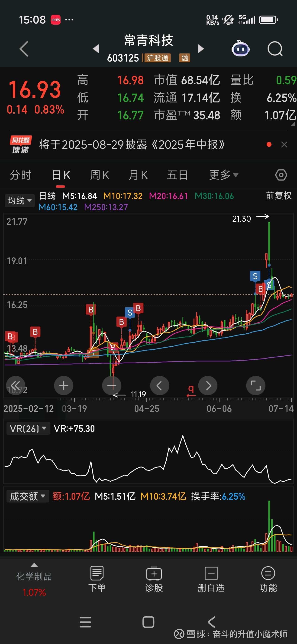Viewport: 297px width, 644px height.
Task: Open the search magnifier icon
Action: [275, 49]
